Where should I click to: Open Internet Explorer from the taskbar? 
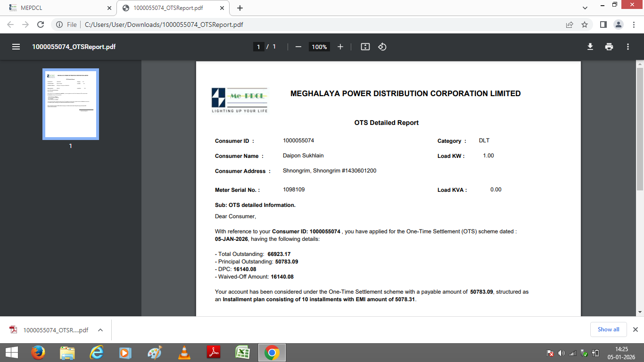[97, 353]
